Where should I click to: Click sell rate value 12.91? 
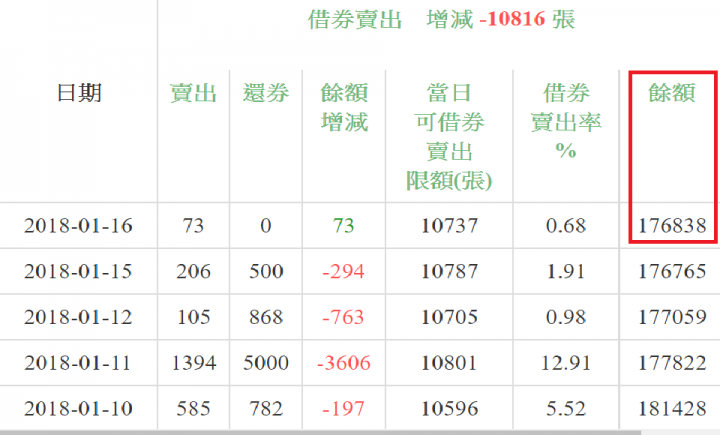click(x=566, y=363)
